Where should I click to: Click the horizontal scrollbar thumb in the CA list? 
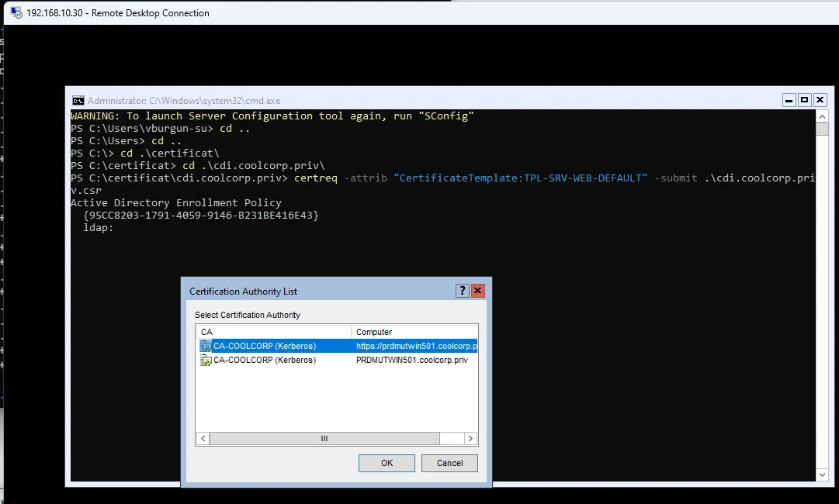pos(324,438)
